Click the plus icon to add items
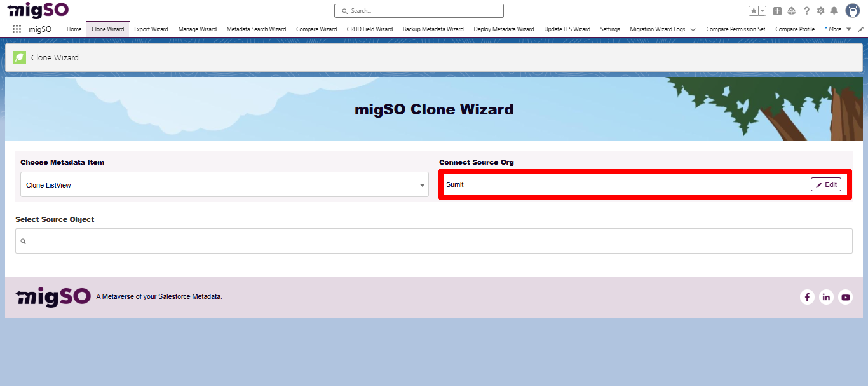Screen dimensions: 868x386 pyautogui.click(x=776, y=10)
